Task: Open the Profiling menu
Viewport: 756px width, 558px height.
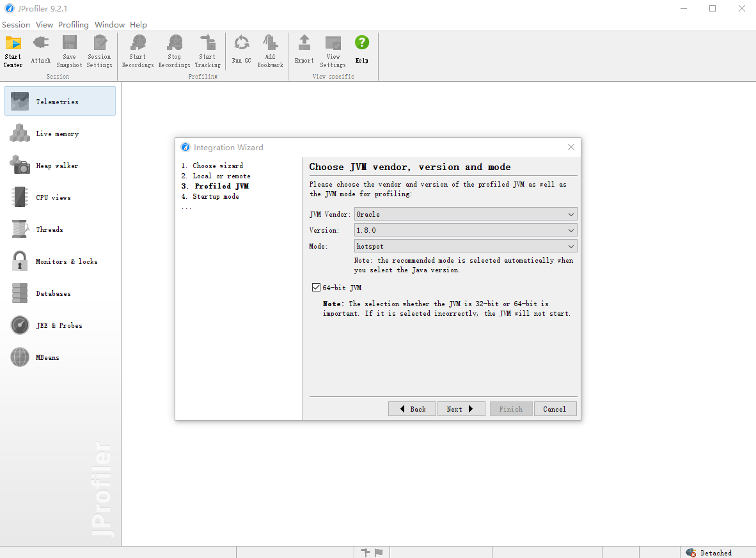Action: tap(74, 24)
